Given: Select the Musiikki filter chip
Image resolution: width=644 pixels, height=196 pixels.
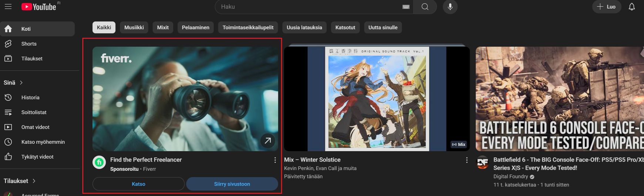Looking at the screenshot, I should coord(134,27).
